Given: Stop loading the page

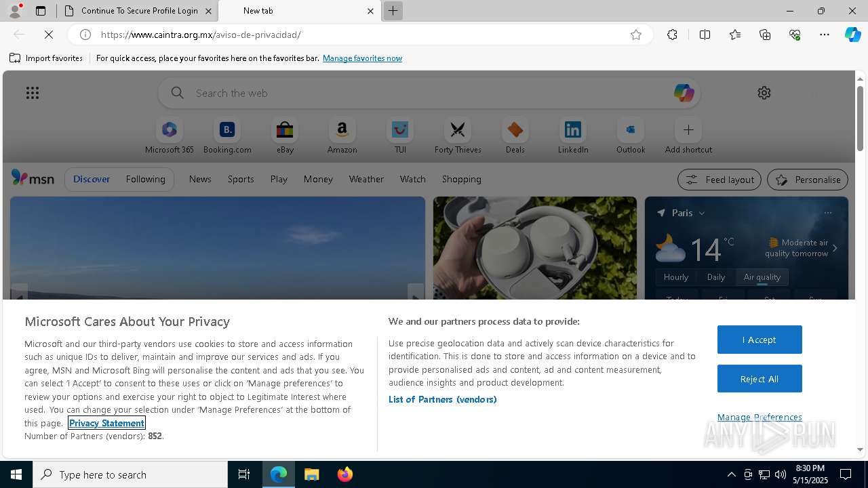Looking at the screenshot, I should tap(49, 35).
